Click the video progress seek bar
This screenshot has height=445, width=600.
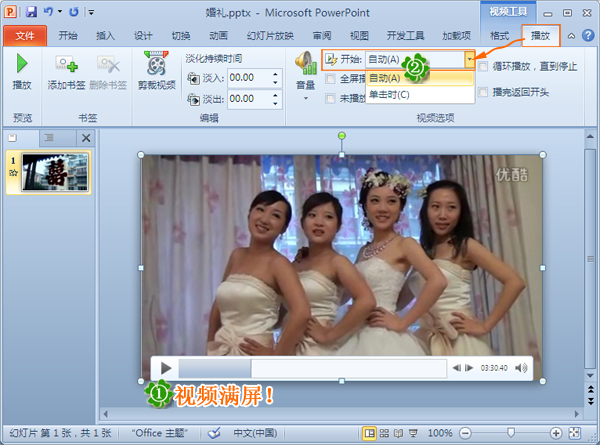click(312, 368)
